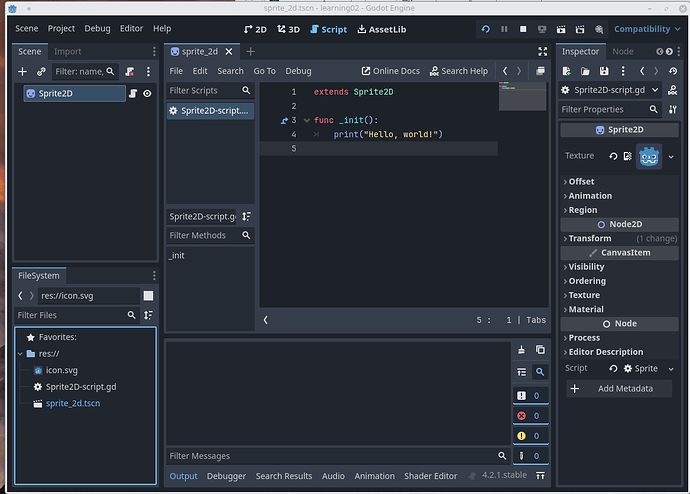
Task: Open Inspector object history icon
Action: [x=673, y=71]
